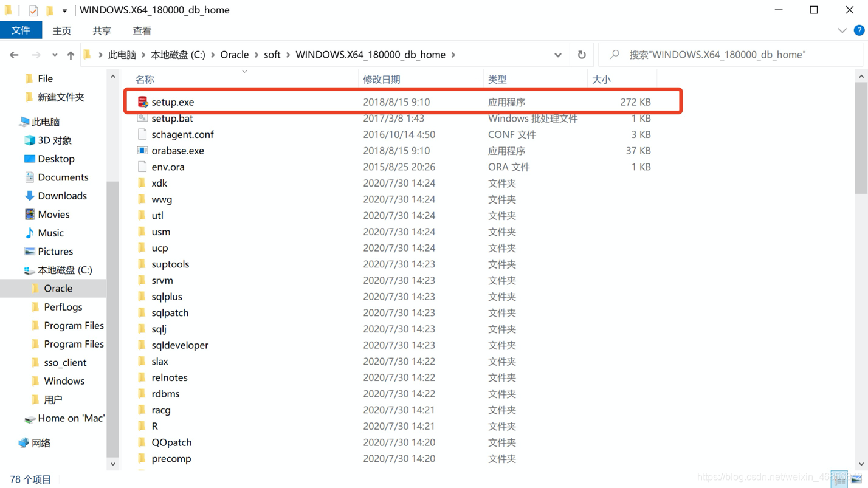868x488 pixels.
Task: Select the sqlplus folder icon
Action: (x=142, y=297)
